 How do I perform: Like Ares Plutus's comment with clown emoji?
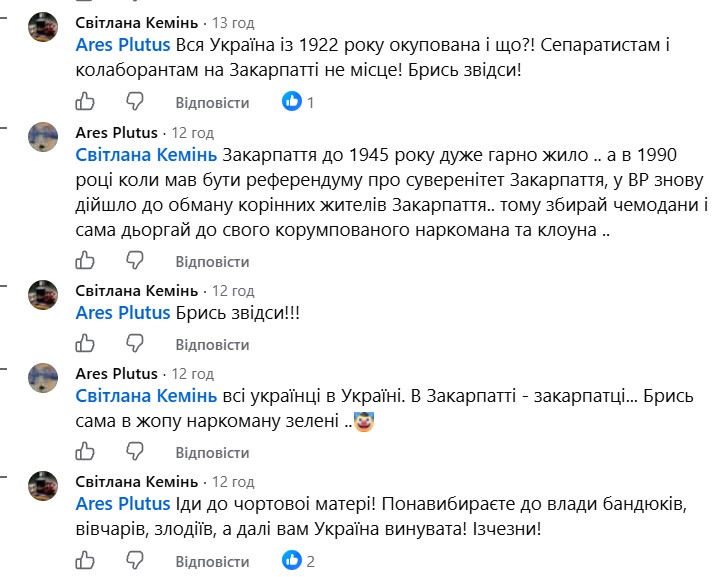coord(85,451)
